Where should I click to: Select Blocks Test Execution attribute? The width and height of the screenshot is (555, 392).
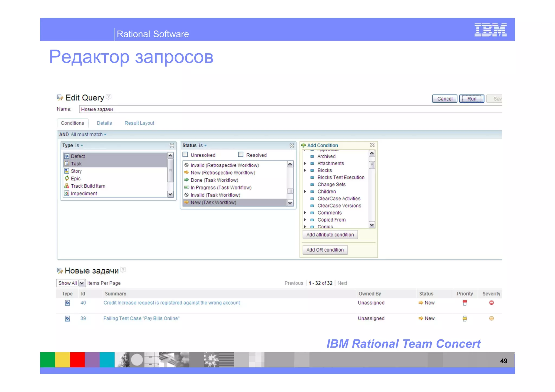pos(341,177)
